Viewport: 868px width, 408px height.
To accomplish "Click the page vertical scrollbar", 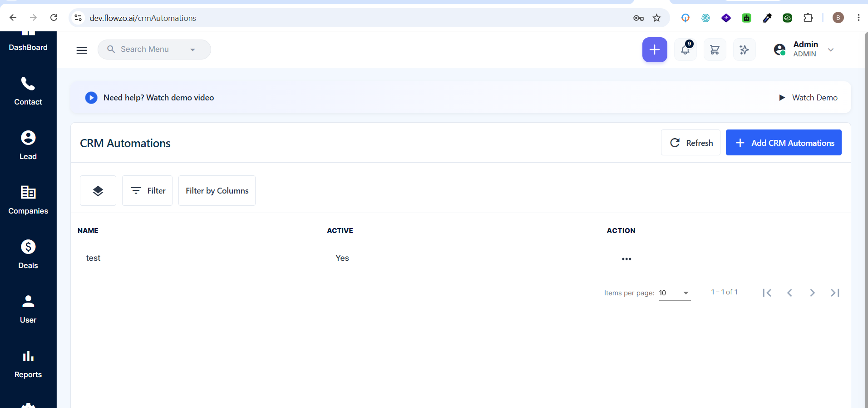I will coord(866,220).
